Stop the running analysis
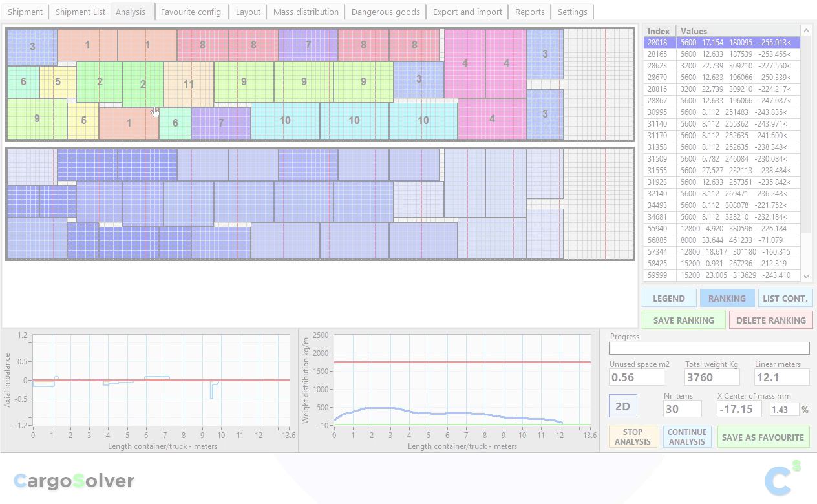Image resolution: width=817 pixels, height=504 pixels. (632, 437)
